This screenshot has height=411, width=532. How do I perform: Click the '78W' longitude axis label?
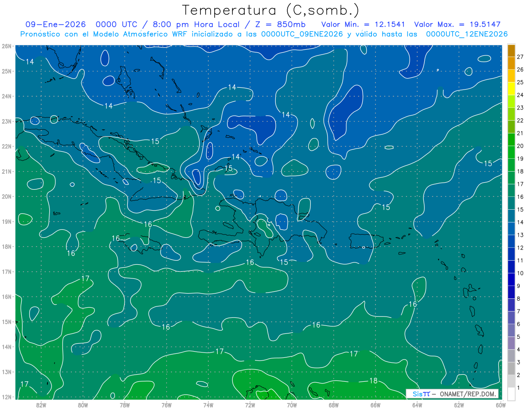coord(125,405)
